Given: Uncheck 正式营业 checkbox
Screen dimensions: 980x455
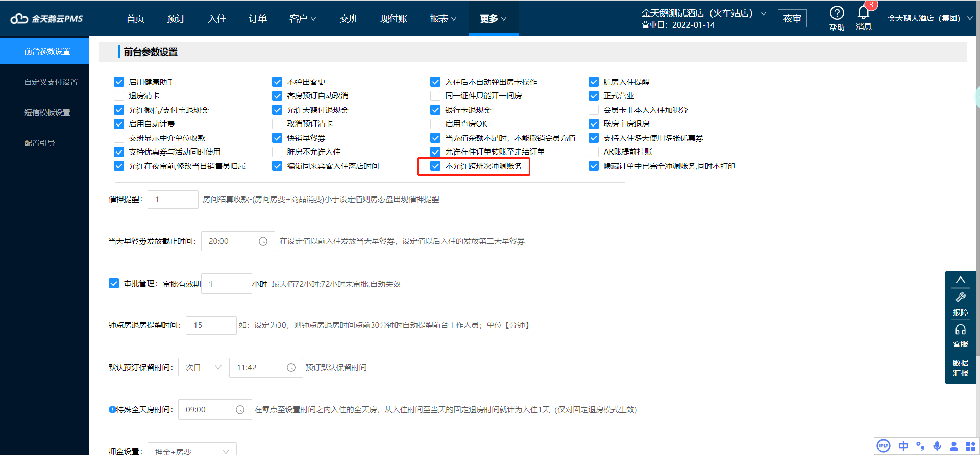Looking at the screenshot, I should (x=594, y=96).
